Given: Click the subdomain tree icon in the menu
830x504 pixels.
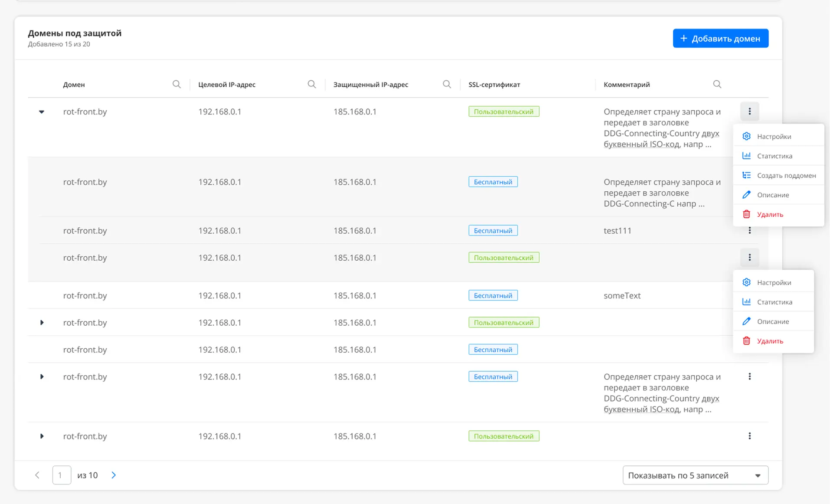Looking at the screenshot, I should pos(746,175).
